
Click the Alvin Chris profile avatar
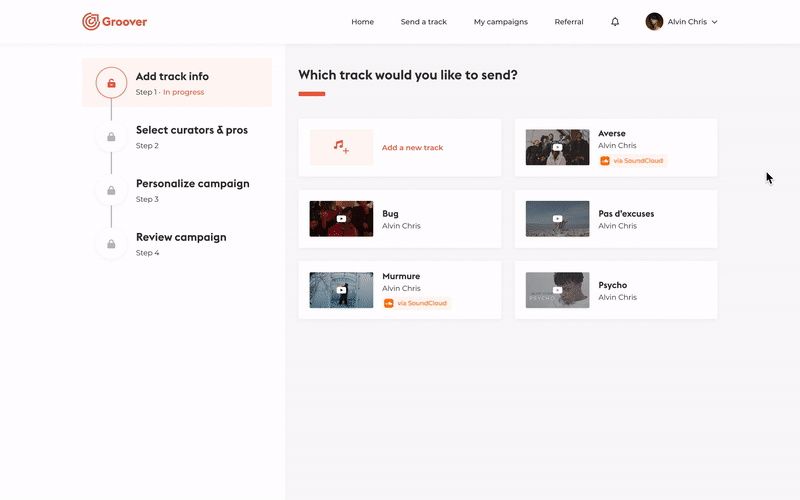click(654, 22)
